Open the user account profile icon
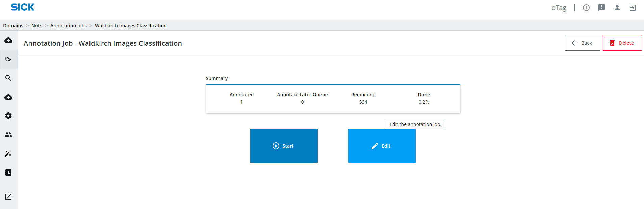 point(617,8)
